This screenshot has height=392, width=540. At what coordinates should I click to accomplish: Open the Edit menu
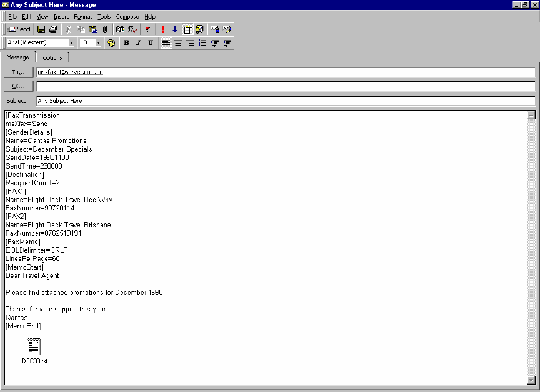[26, 16]
